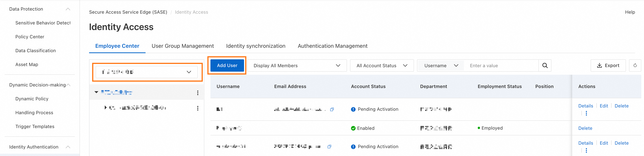
Task: Switch to the User Group Management tab
Action: click(x=182, y=46)
